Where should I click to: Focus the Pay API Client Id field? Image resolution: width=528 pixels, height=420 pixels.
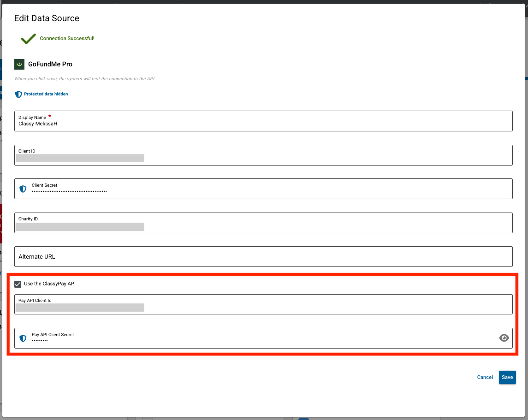[x=263, y=304]
